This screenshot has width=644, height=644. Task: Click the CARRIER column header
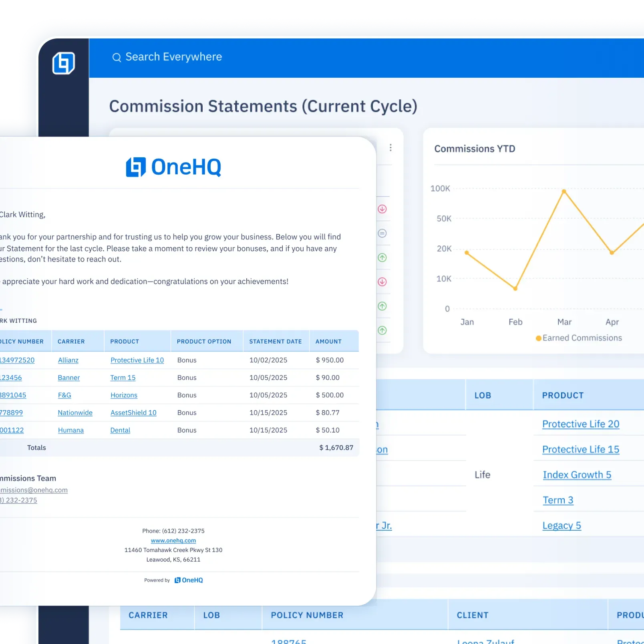pos(71,341)
